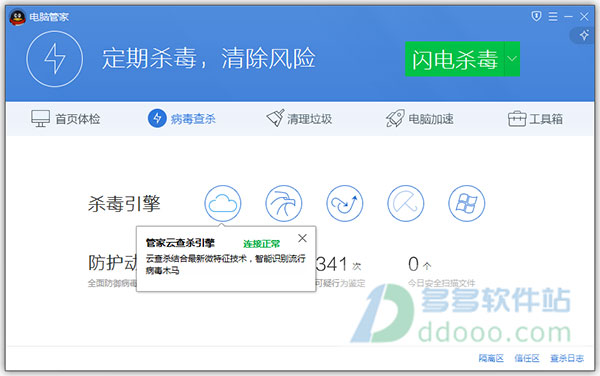Open the 隔离区 link
Viewport: 600px width, 376px height.
(491, 358)
